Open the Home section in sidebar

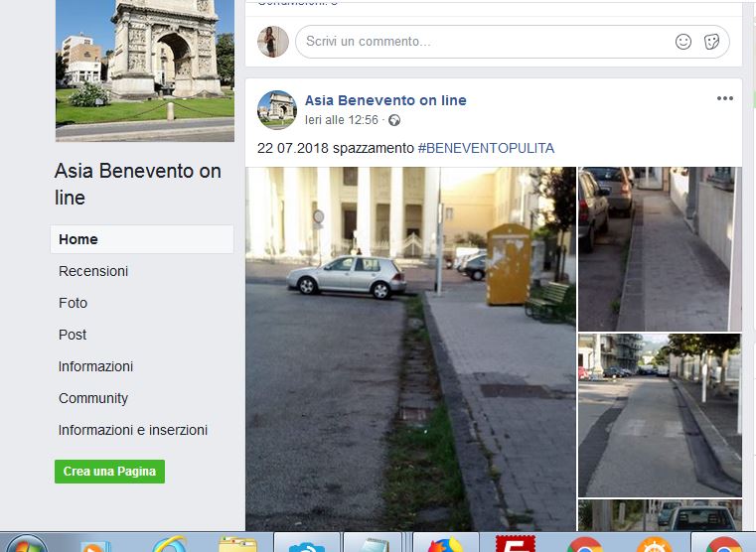coord(78,239)
